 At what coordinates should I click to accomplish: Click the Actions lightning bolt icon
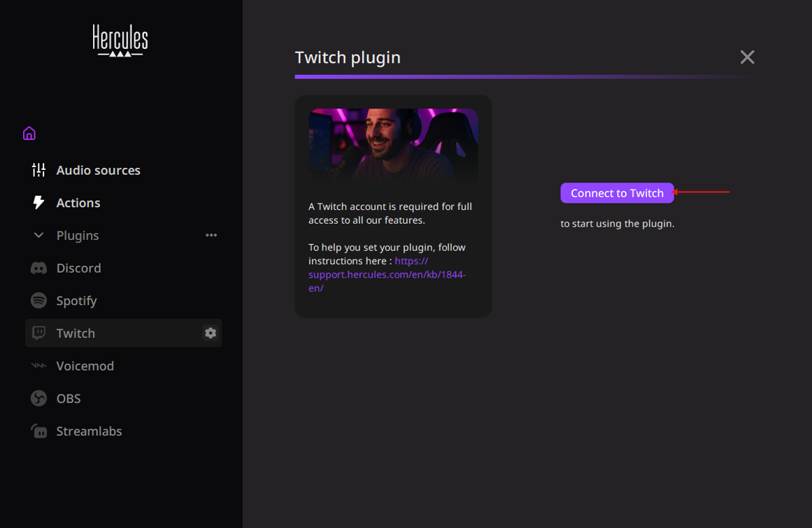[x=38, y=203]
